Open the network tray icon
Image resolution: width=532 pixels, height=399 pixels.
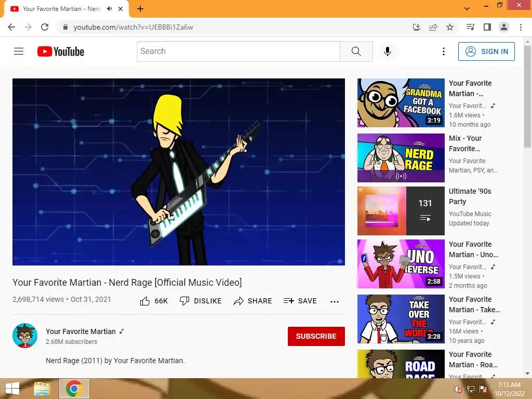point(471,389)
